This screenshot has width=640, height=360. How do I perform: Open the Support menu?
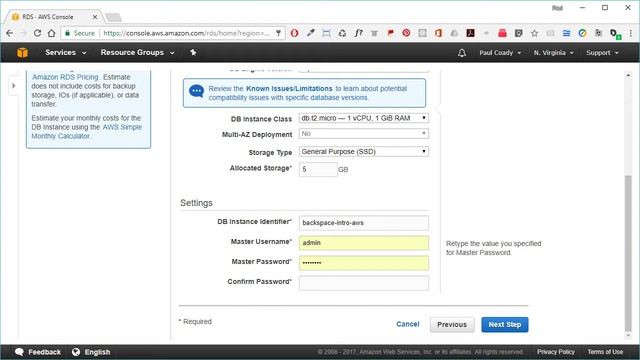click(602, 53)
